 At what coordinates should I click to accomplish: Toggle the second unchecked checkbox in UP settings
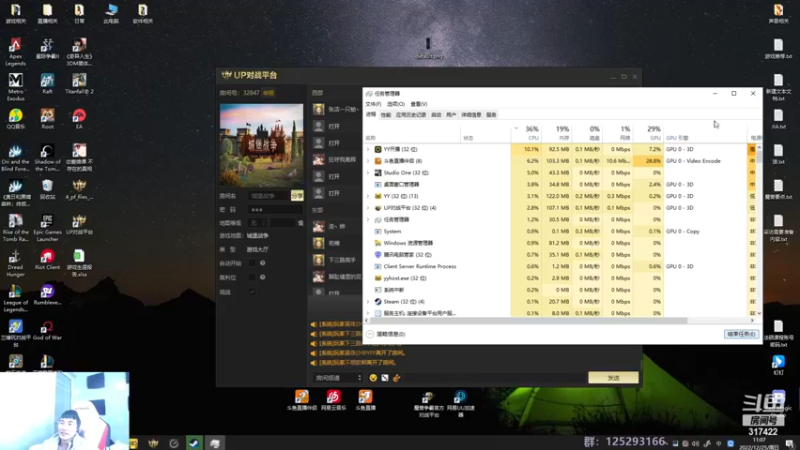pos(252,277)
